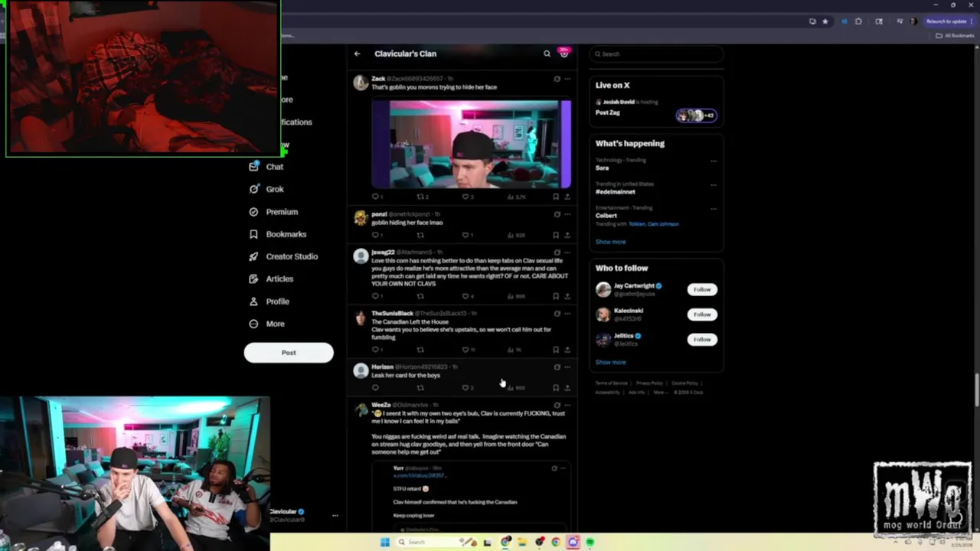Click Grok explain icon on Zack's post
980x551 pixels.
pos(557,79)
